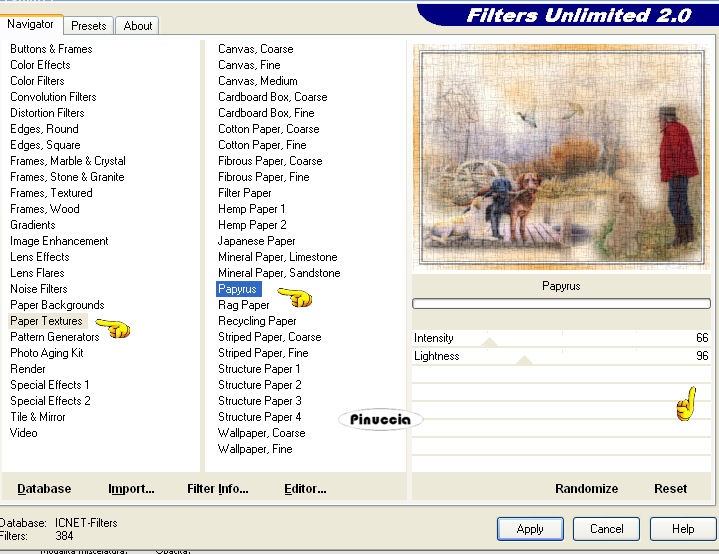Image resolution: width=719 pixels, height=554 pixels.
Task: Pick the Edges, Round category
Action: pos(44,129)
